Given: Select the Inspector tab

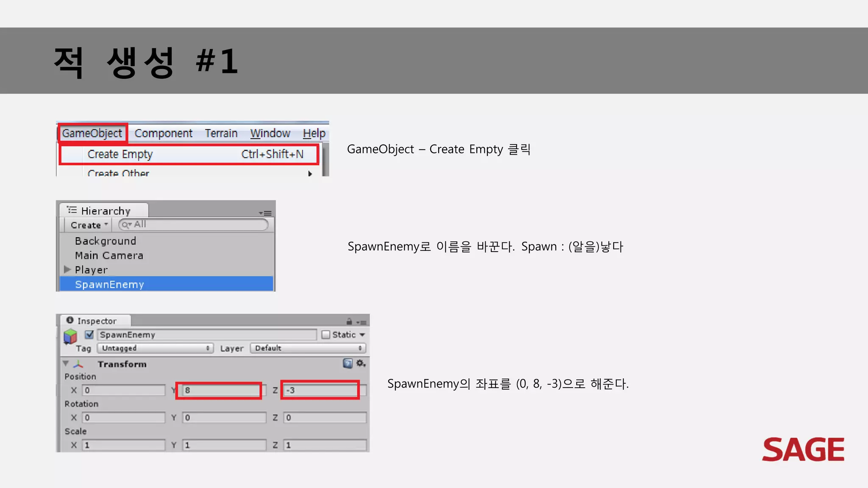Looking at the screenshot, I should click(96, 321).
